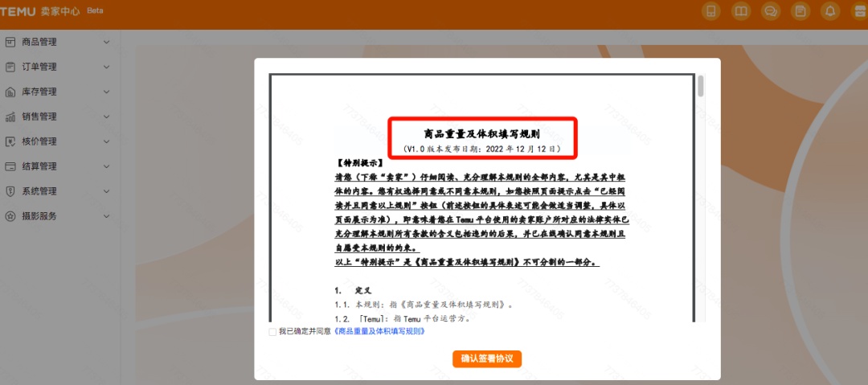Click the 商品重量及体积填写规则 document title
Image resolution: width=868 pixels, height=385 pixels.
click(x=482, y=133)
